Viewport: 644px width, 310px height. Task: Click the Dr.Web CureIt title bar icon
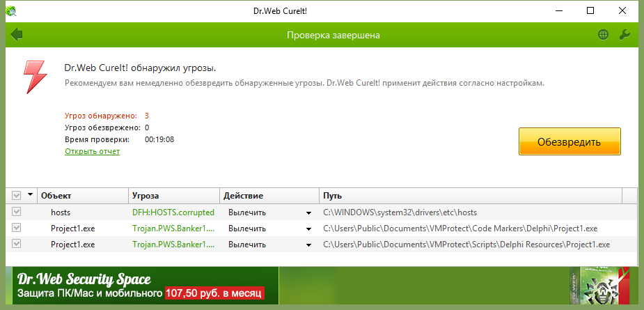point(11,11)
